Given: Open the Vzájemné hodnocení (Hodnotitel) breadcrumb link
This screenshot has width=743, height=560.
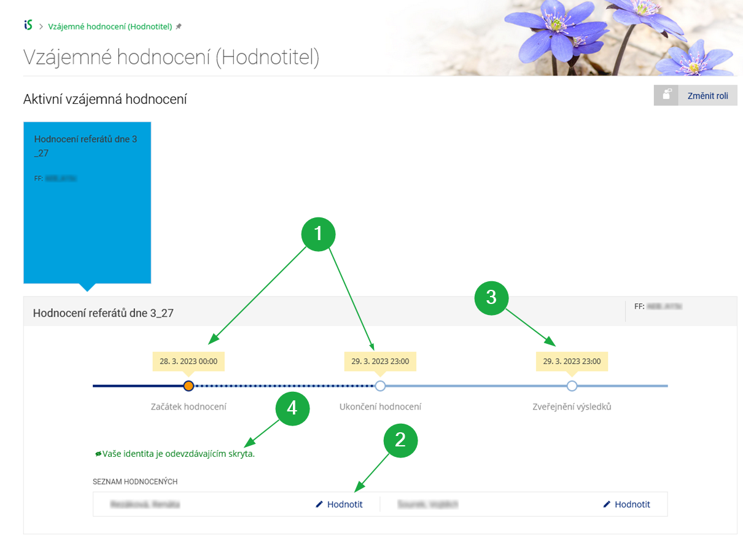Looking at the screenshot, I should pyautogui.click(x=110, y=26).
